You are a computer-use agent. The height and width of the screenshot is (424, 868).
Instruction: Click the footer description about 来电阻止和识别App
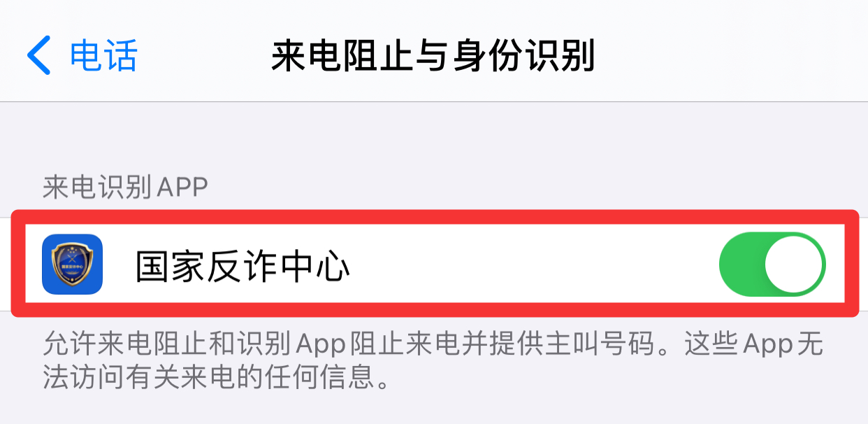click(433, 361)
